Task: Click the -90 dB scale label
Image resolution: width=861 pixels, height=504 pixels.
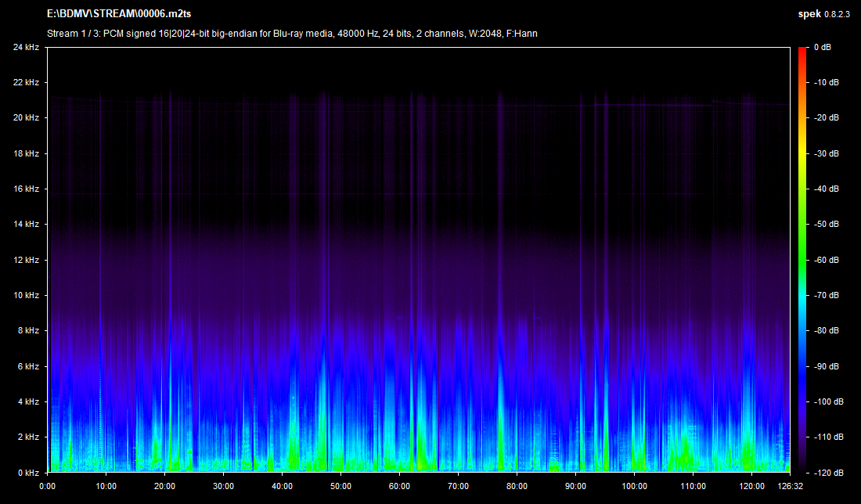Action: coord(826,366)
